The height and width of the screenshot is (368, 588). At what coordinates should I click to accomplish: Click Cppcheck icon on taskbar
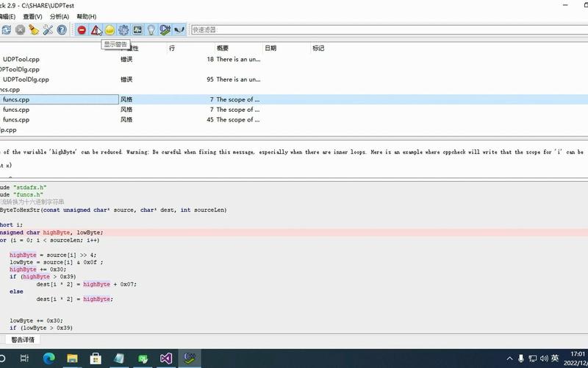point(190,358)
